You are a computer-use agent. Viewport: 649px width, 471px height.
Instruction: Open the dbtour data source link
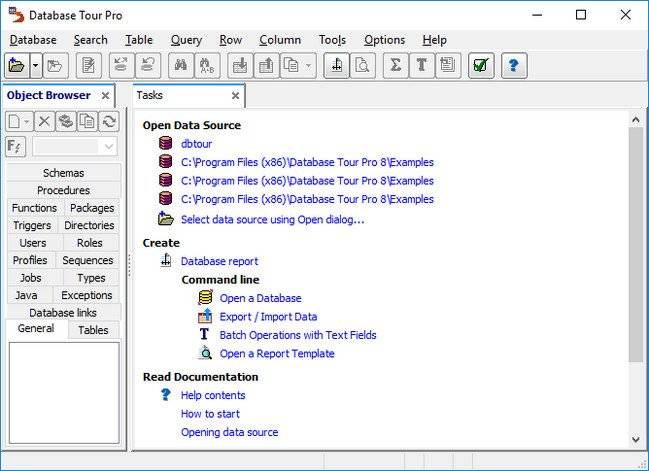click(196, 143)
